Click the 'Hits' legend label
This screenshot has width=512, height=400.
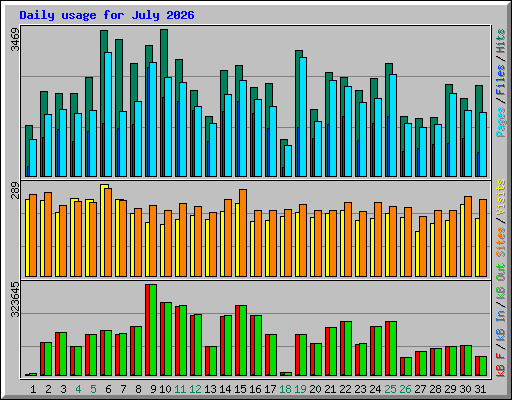pyautogui.click(x=501, y=41)
